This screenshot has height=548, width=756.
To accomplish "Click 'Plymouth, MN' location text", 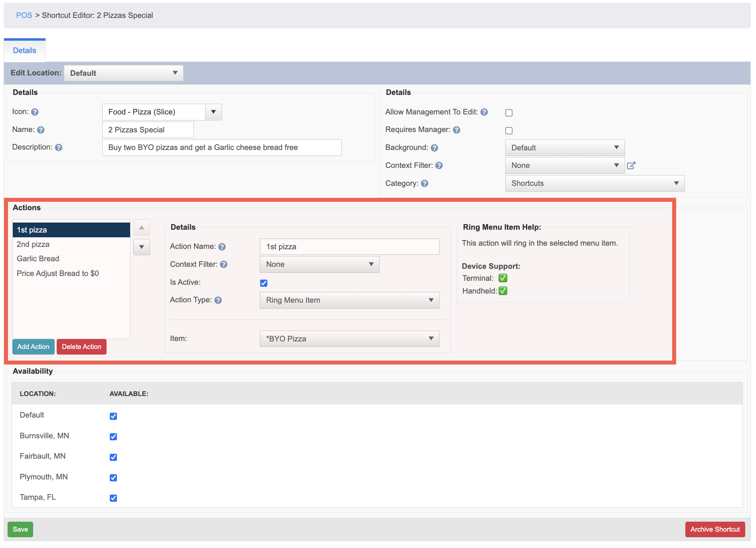I will click(x=44, y=477).
